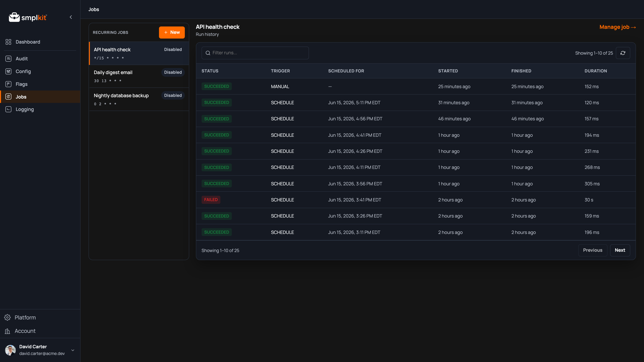644x362 pixels.
Task: Click the 'Showing 1–10 of 25' footer text
Action: (220, 250)
